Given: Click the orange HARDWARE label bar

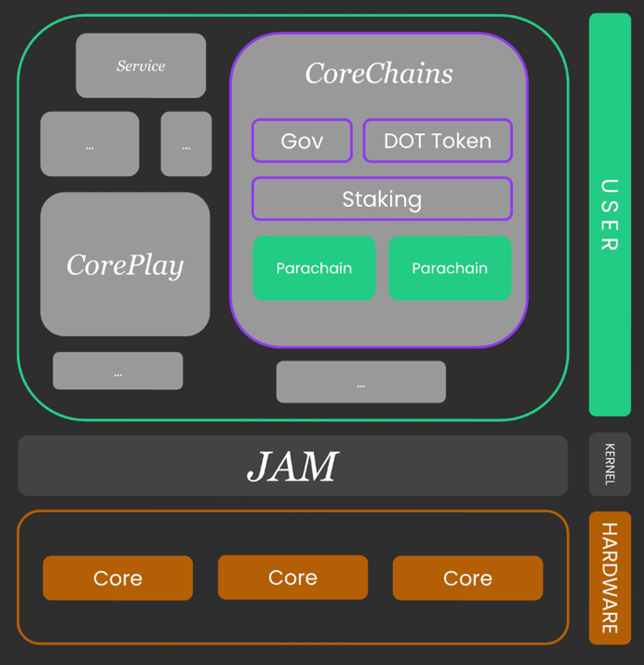Looking at the screenshot, I should [610, 578].
